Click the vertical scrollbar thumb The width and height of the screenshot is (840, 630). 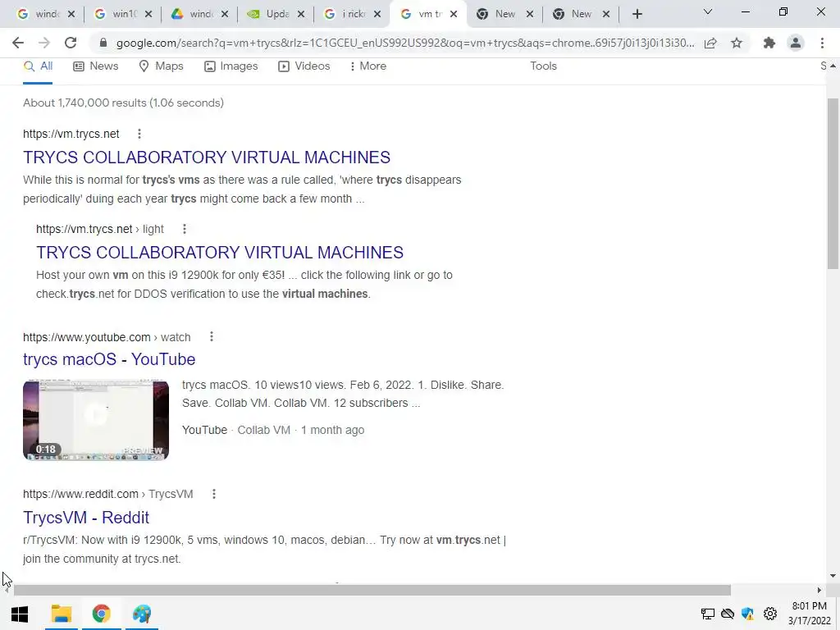[833, 183]
